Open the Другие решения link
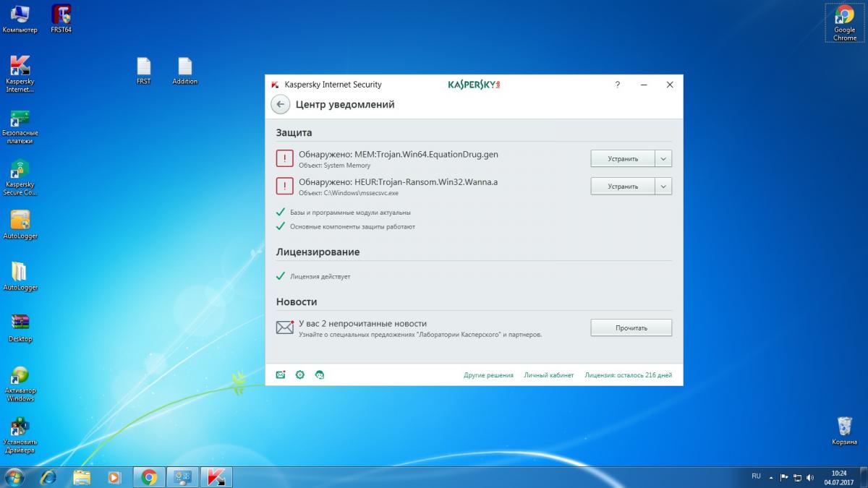 coord(488,375)
